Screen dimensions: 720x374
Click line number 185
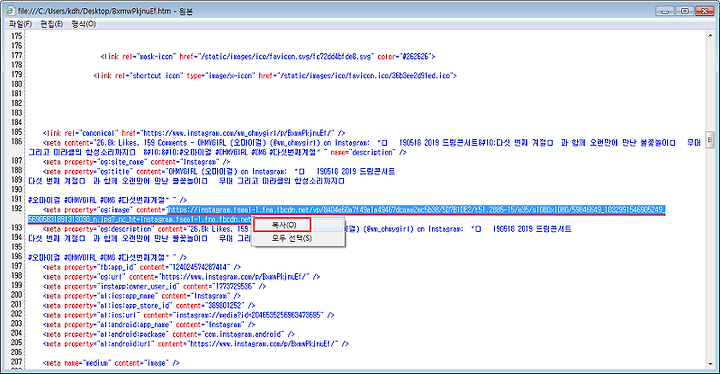click(x=17, y=132)
